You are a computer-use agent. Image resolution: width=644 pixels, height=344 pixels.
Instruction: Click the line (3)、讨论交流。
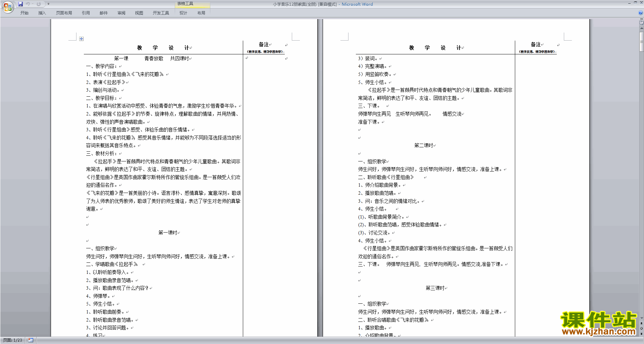click(375, 233)
